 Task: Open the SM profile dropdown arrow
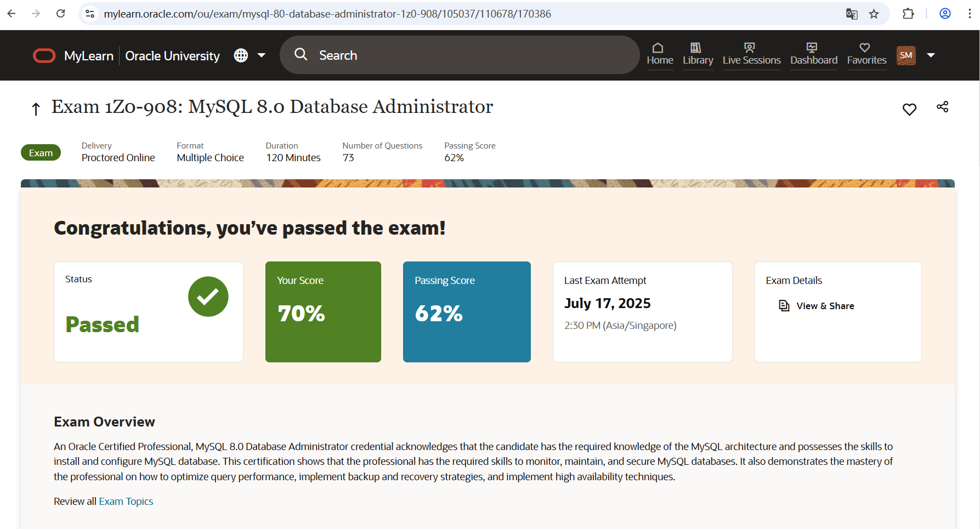pos(931,55)
